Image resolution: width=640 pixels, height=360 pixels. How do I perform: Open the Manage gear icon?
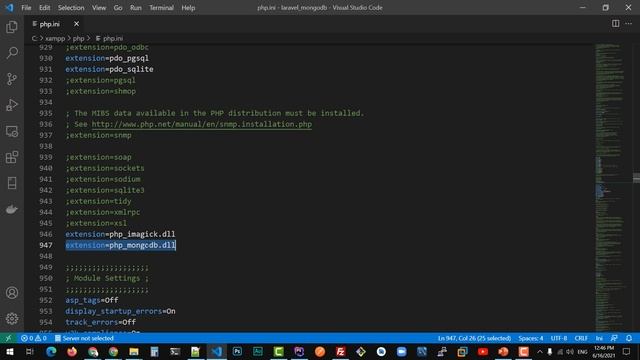tap(12, 318)
